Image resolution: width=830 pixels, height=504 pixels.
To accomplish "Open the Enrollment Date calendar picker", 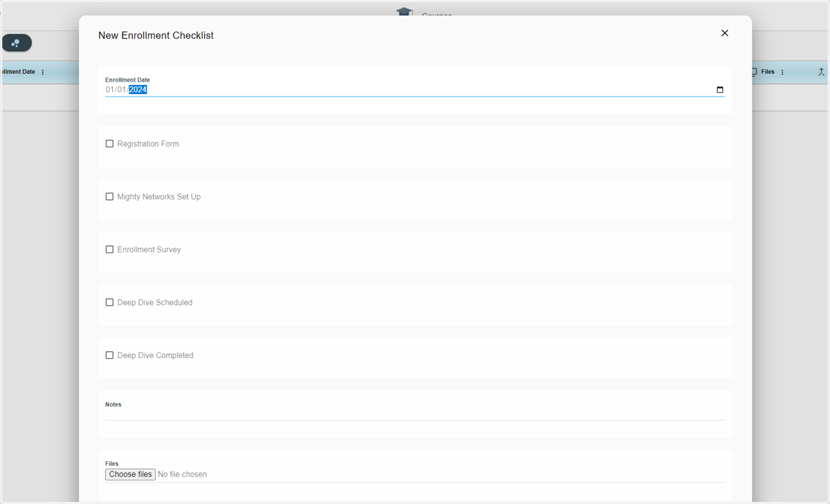I will [720, 90].
